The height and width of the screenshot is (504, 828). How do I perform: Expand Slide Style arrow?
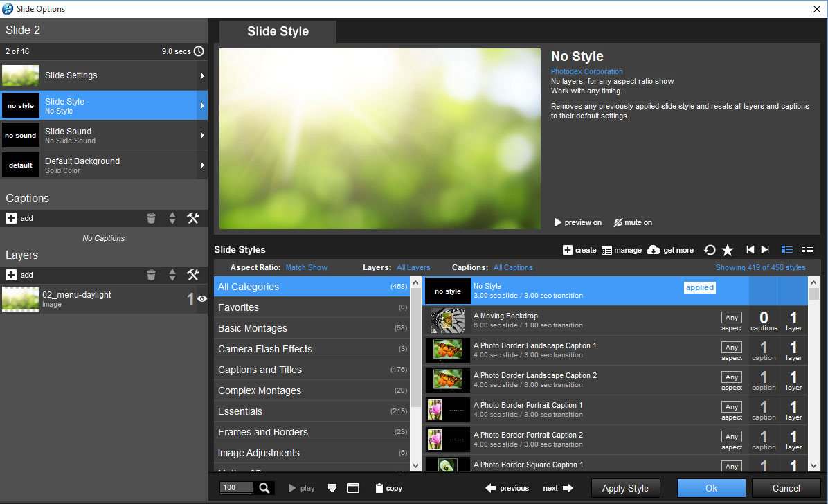202,106
